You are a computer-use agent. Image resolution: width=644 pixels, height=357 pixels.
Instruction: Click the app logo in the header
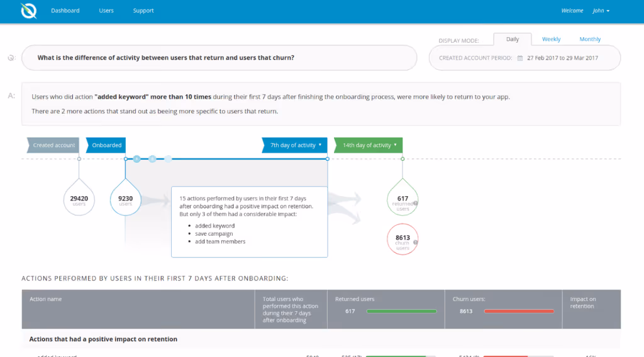pyautogui.click(x=29, y=11)
